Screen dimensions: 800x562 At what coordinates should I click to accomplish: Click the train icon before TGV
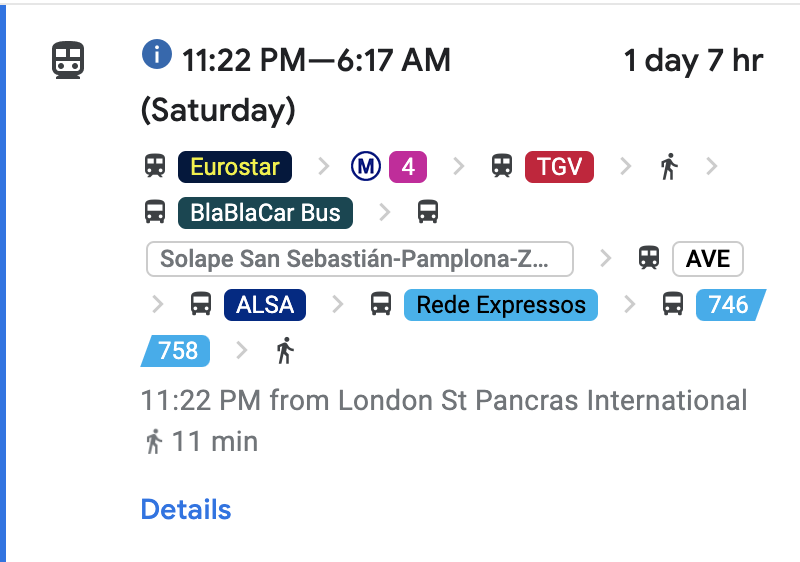(502, 166)
